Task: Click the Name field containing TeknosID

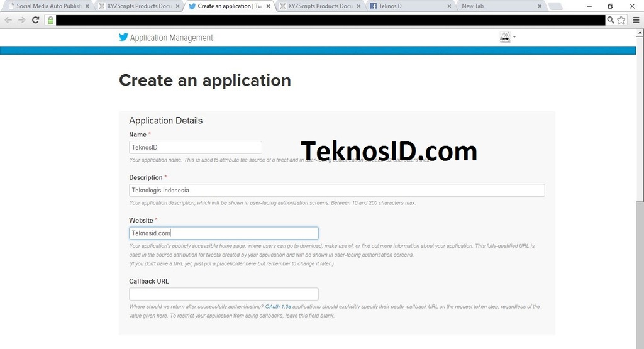Action: [196, 147]
